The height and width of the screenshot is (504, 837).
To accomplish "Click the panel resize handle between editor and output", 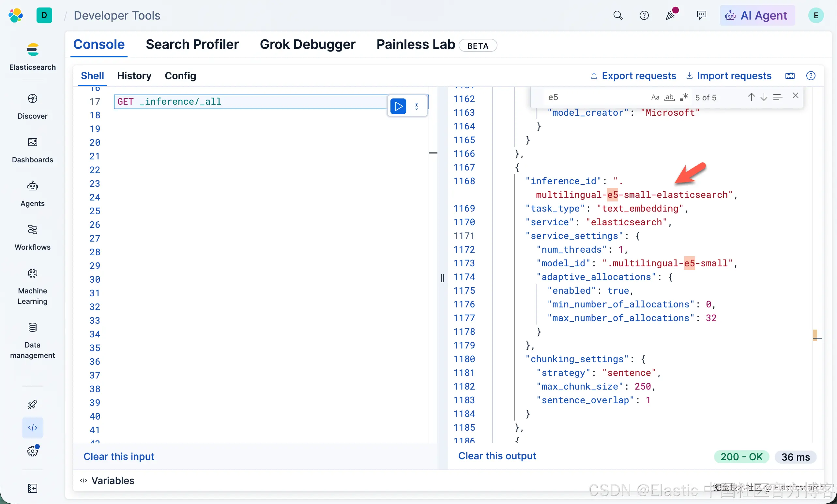I will pos(442,278).
